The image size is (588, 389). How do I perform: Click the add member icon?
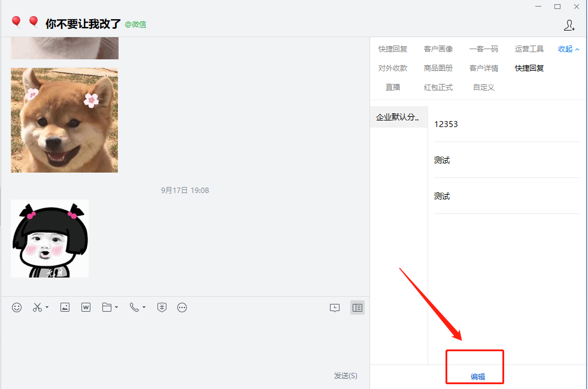click(x=569, y=25)
